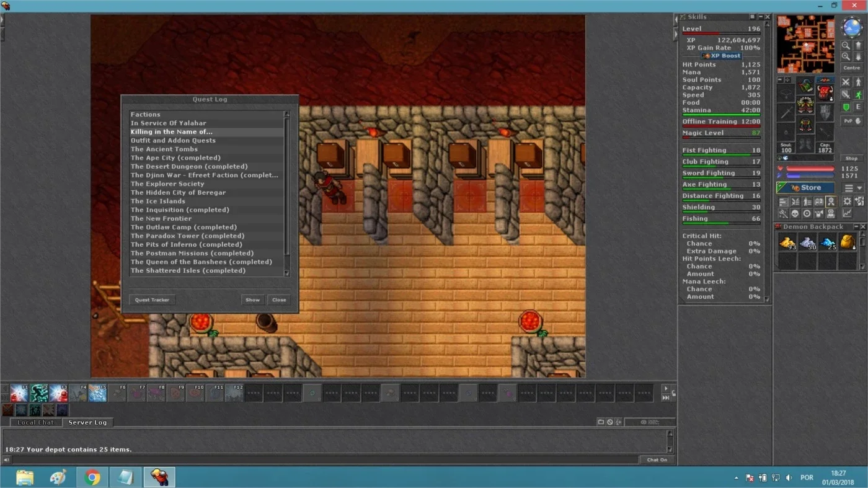Open the gear options icon
Screen dimensions: 868x488
pyautogui.click(x=848, y=201)
